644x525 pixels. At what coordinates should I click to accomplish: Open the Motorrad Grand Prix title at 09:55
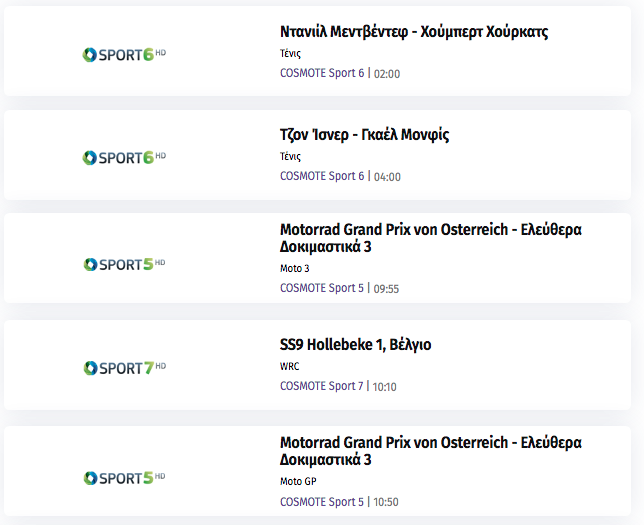[x=430, y=238]
